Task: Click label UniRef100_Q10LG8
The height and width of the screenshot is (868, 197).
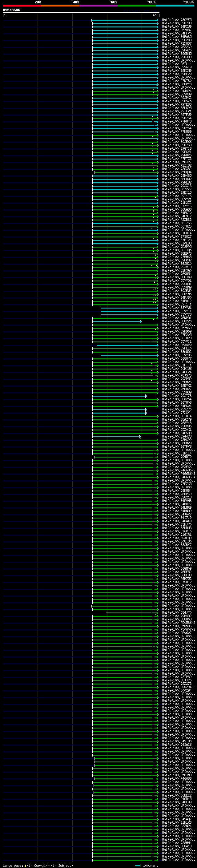Action: tap(177, 243)
